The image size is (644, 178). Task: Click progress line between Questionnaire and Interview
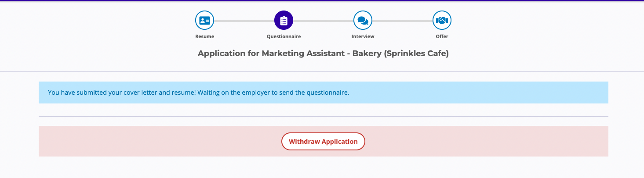[323, 21]
